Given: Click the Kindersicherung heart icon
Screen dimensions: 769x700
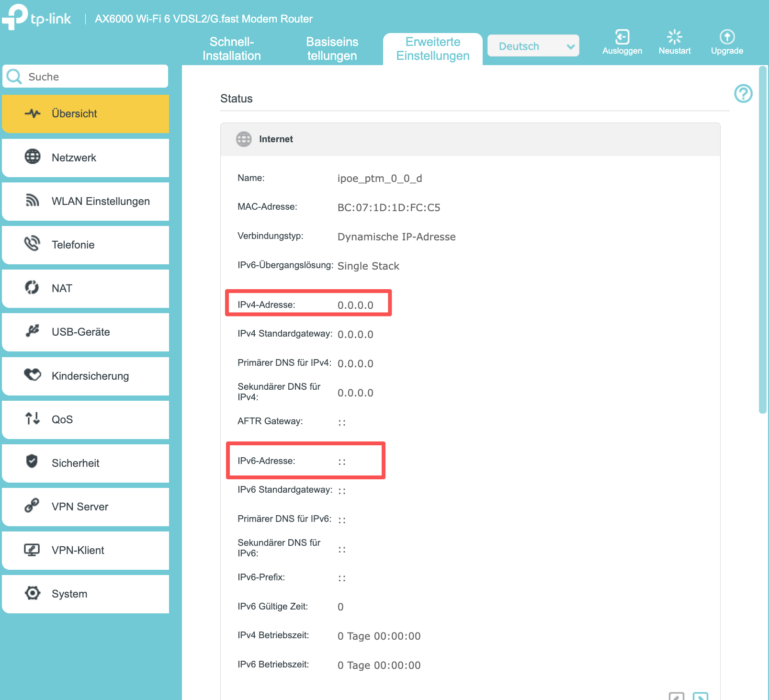Looking at the screenshot, I should tap(33, 374).
